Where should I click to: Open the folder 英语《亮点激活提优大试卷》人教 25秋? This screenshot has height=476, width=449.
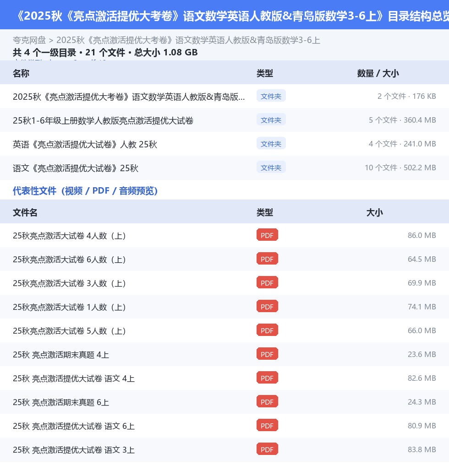(x=85, y=144)
